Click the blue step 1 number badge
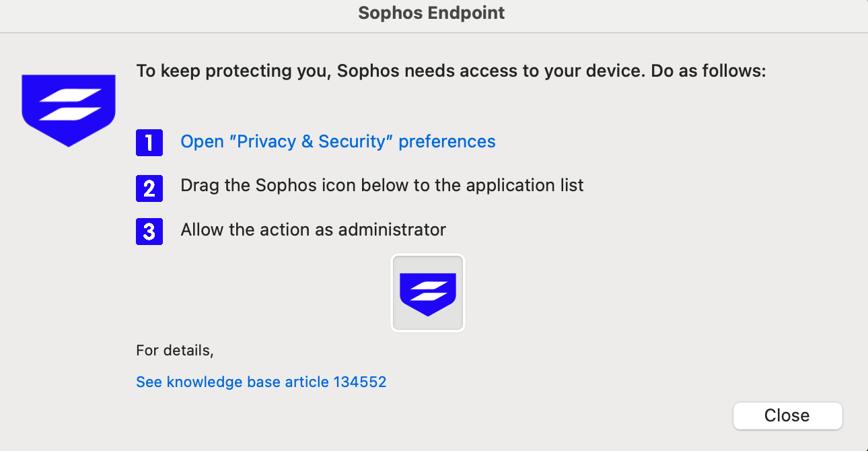 pos(149,143)
